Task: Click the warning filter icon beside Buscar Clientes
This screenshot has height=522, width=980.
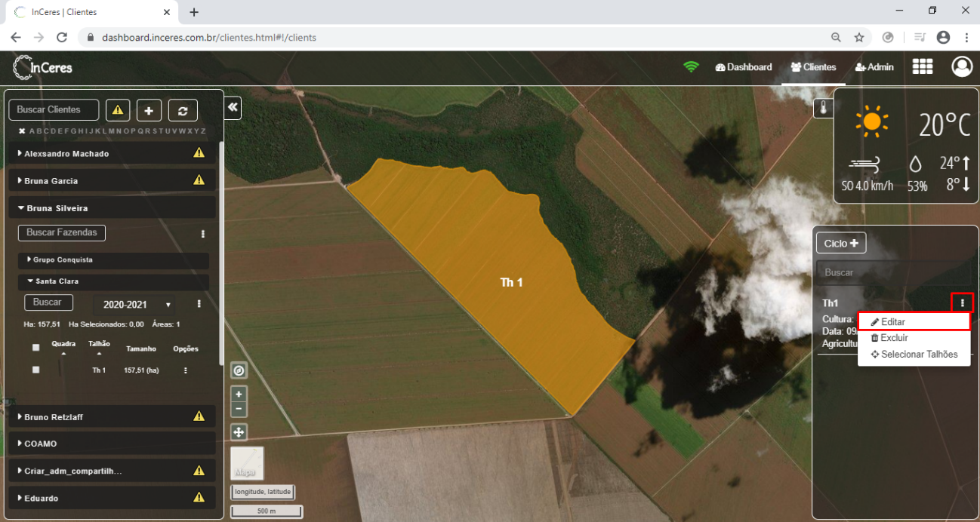Action: pos(118,110)
